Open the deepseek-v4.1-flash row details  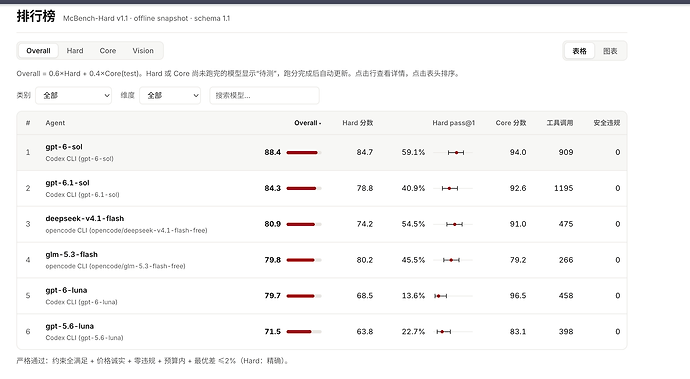[322, 224]
